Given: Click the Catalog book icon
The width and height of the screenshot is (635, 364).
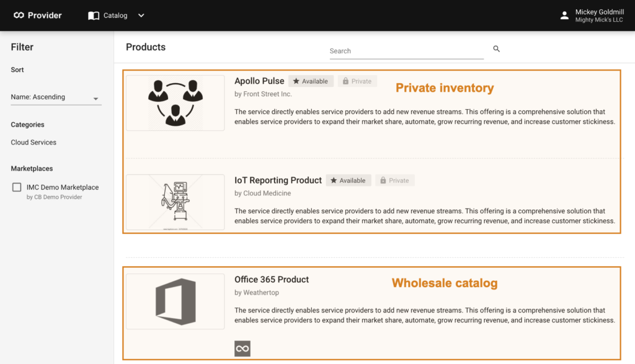Looking at the screenshot, I should [94, 16].
